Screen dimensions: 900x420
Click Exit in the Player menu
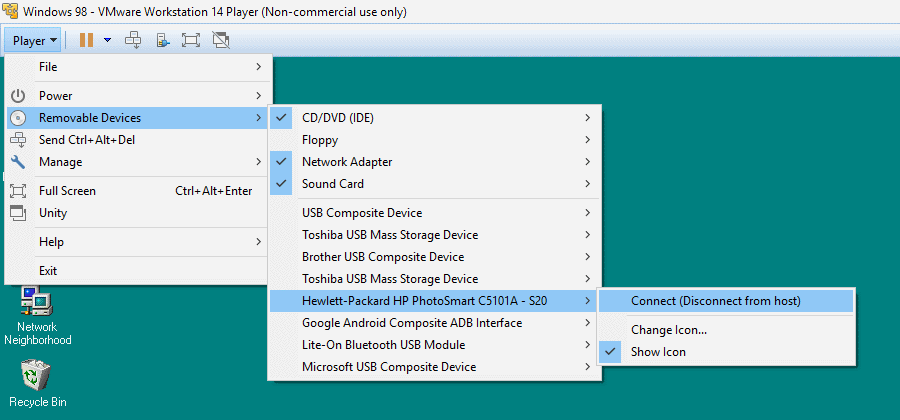[48, 271]
